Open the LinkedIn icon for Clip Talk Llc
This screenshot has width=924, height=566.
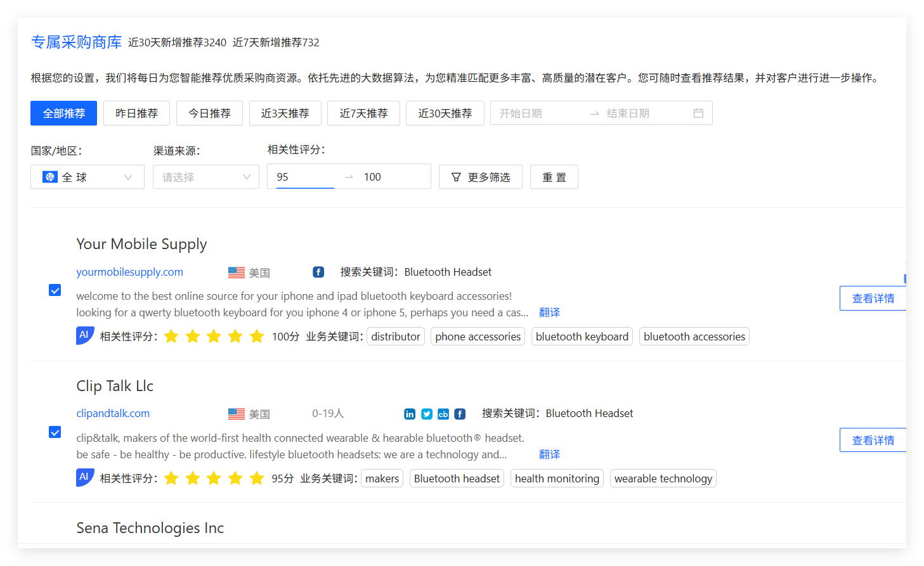pos(410,414)
